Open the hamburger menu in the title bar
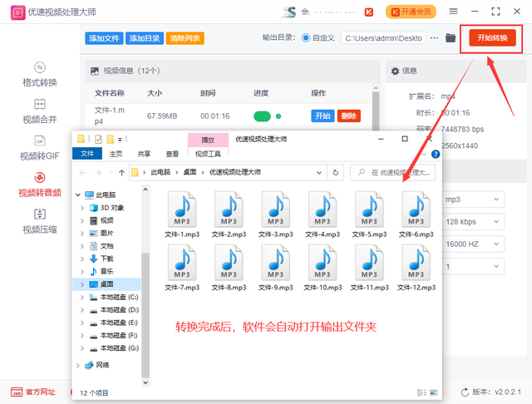This screenshot has height=404, width=532. pos(453,12)
